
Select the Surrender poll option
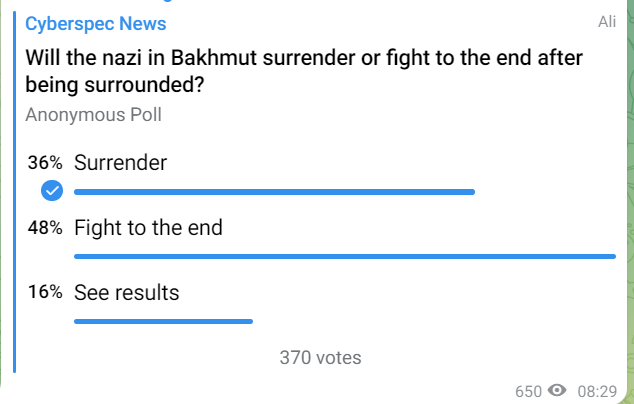tap(120, 163)
